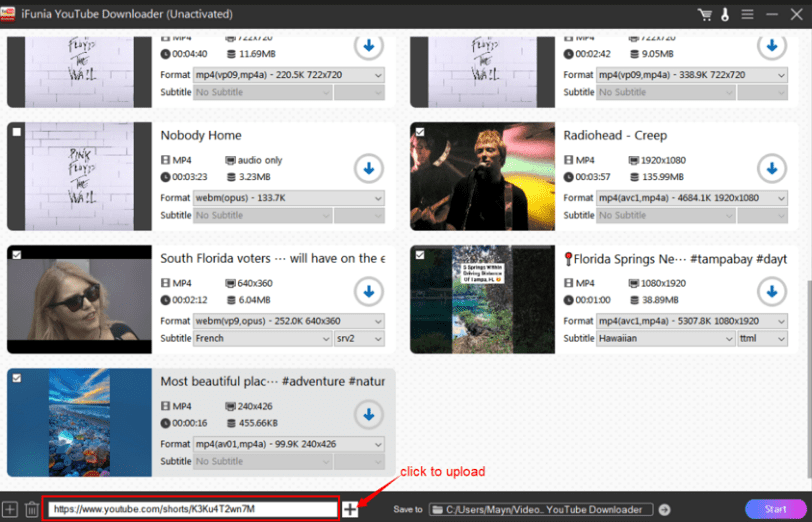
Task: Click download arrow for Nobody Home
Action: (x=368, y=168)
